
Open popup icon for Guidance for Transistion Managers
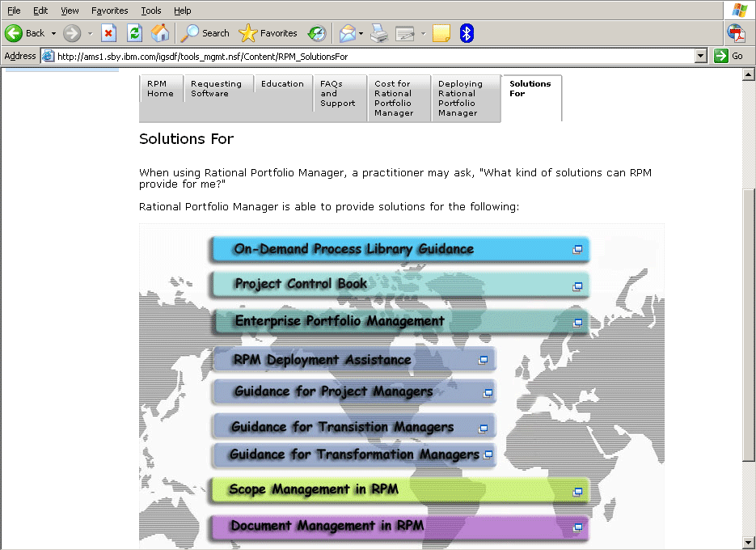coord(483,429)
